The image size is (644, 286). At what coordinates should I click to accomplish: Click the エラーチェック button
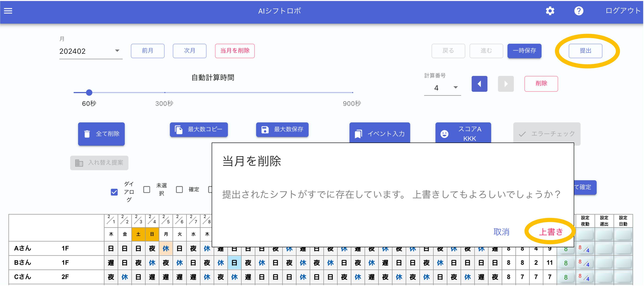pyautogui.click(x=547, y=134)
